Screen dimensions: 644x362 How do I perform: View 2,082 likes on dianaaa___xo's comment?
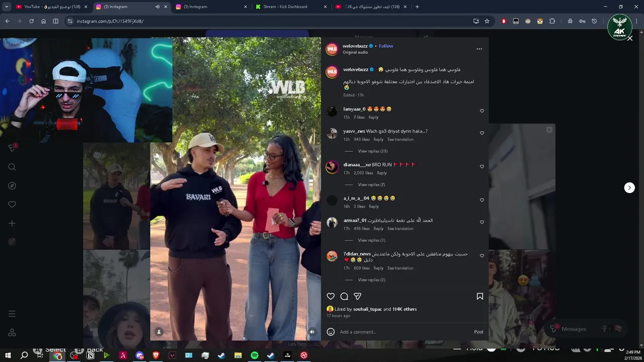[x=363, y=173]
